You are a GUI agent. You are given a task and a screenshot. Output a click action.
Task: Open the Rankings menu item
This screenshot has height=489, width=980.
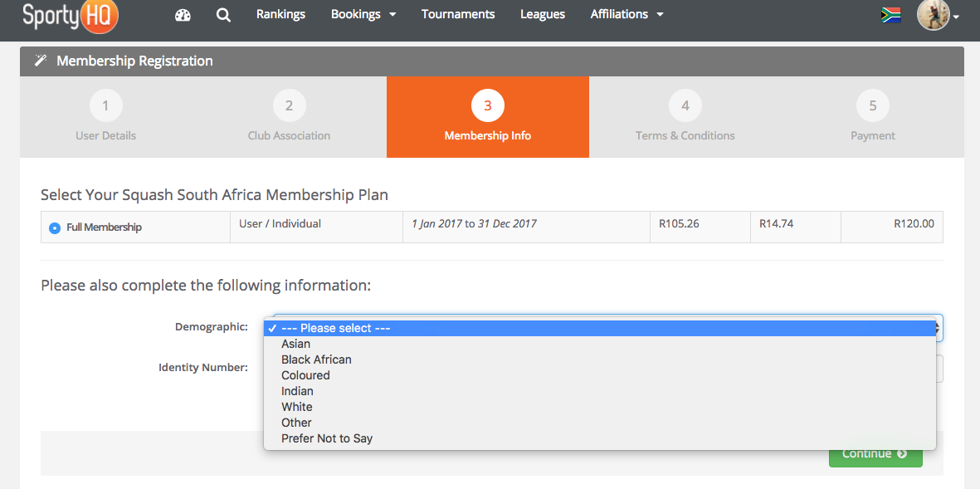[x=280, y=14]
